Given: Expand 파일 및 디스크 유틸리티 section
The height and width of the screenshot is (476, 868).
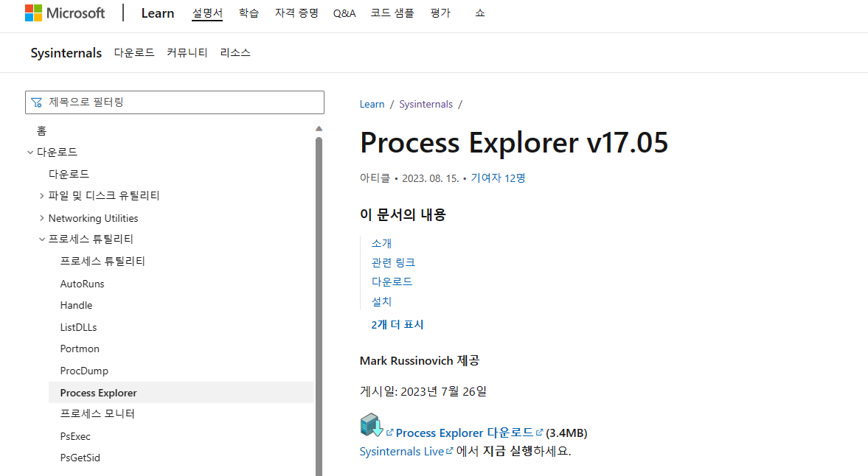Looking at the screenshot, I should click(41, 196).
